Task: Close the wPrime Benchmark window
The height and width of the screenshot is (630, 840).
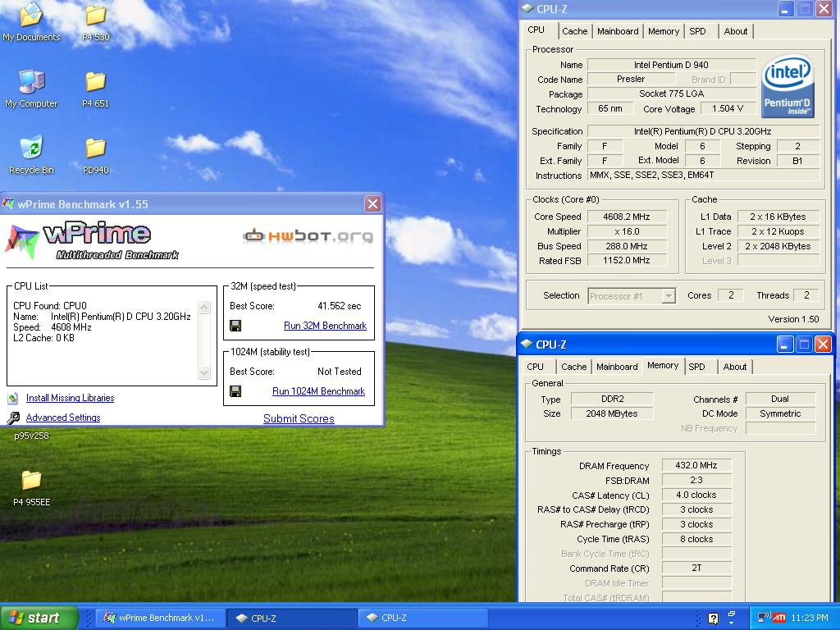Action: coord(372,203)
